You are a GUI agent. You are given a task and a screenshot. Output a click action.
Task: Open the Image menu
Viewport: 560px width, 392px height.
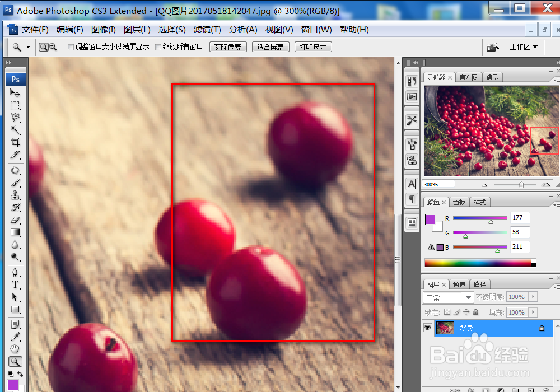103,30
